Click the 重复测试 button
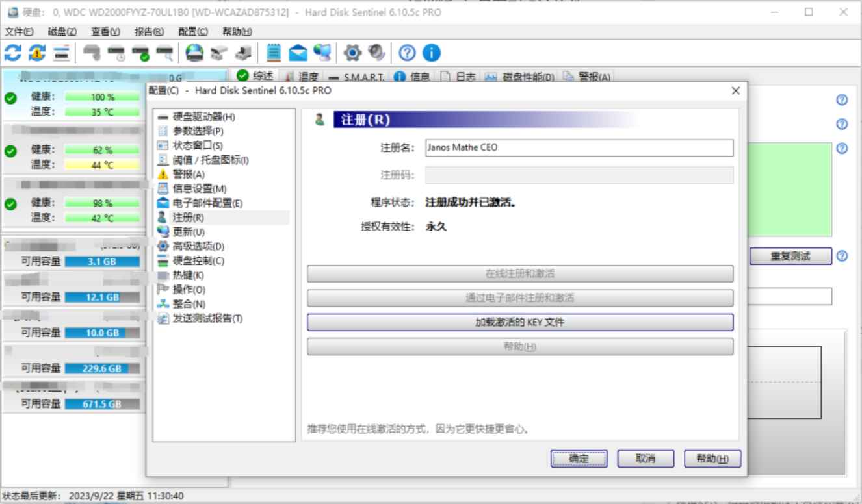This screenshot has height=504, width=862. [x=790, y=256]
